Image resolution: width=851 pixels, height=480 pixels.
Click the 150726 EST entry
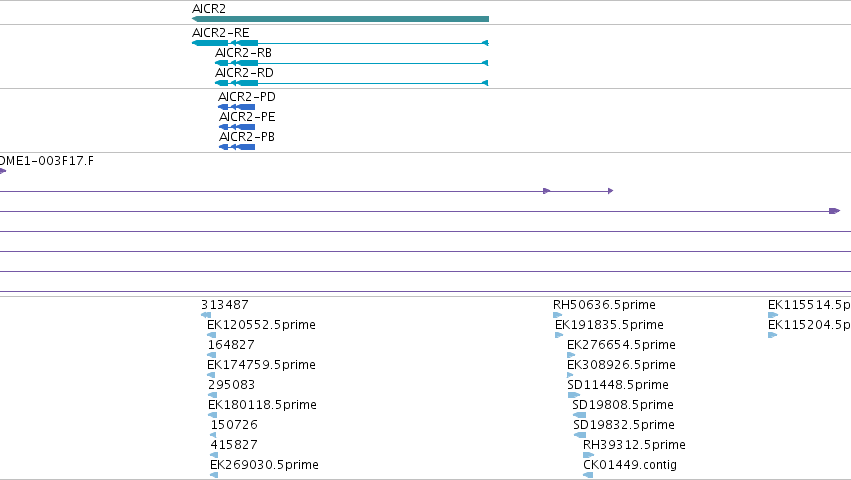[234, 425]
